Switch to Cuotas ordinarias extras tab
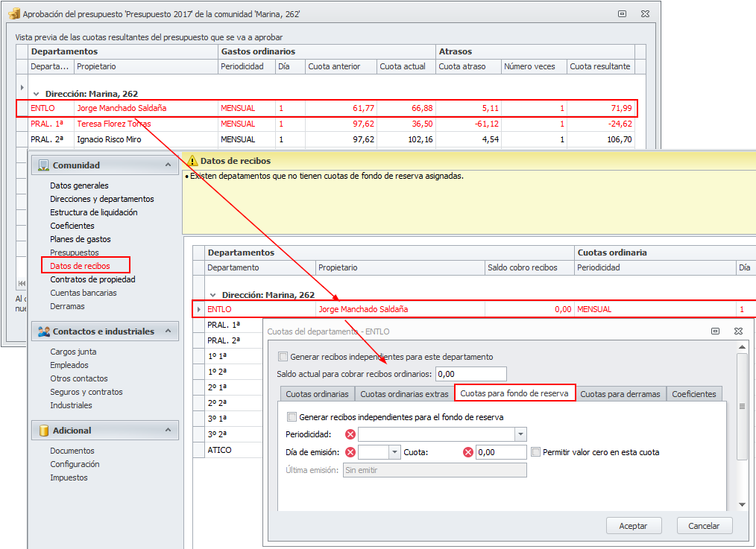Viewport: 756px width, 549px height. point(404,394)
